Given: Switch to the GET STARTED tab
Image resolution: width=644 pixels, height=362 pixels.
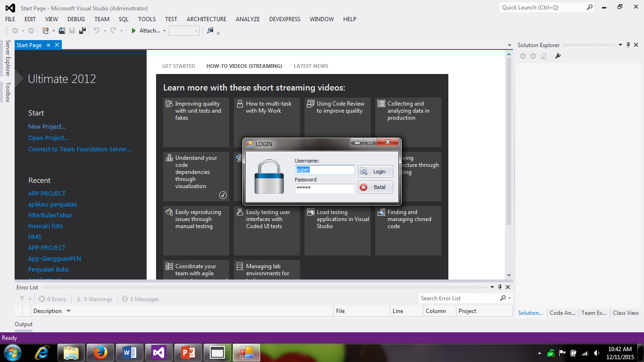Looking at the screenshot, I should tap(179, 66).
